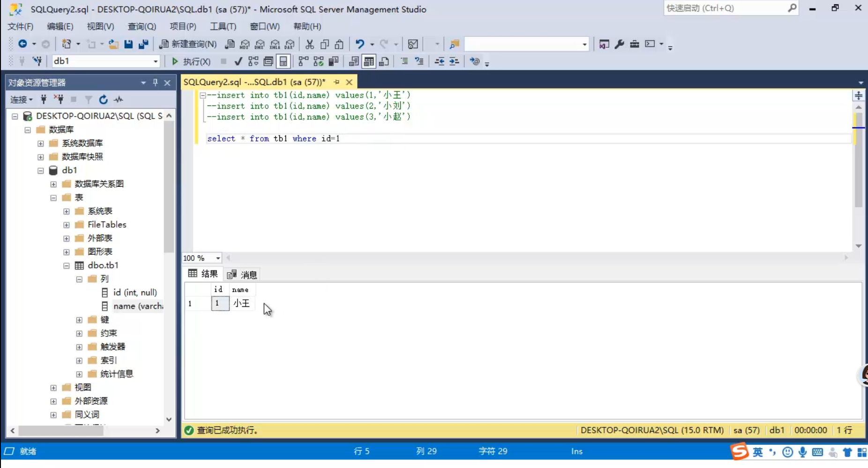
Task: Toggle Include Client Statistics
Action: 334,61
